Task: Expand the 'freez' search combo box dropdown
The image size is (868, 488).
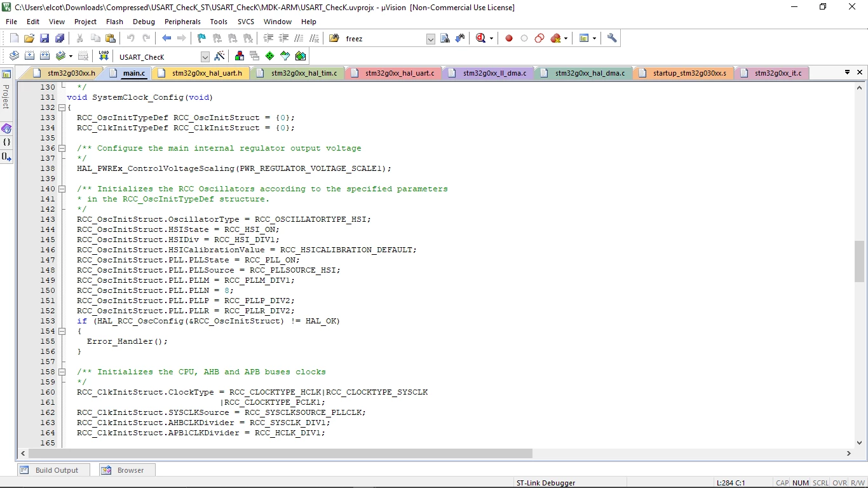Action: [x=430, y=39]
